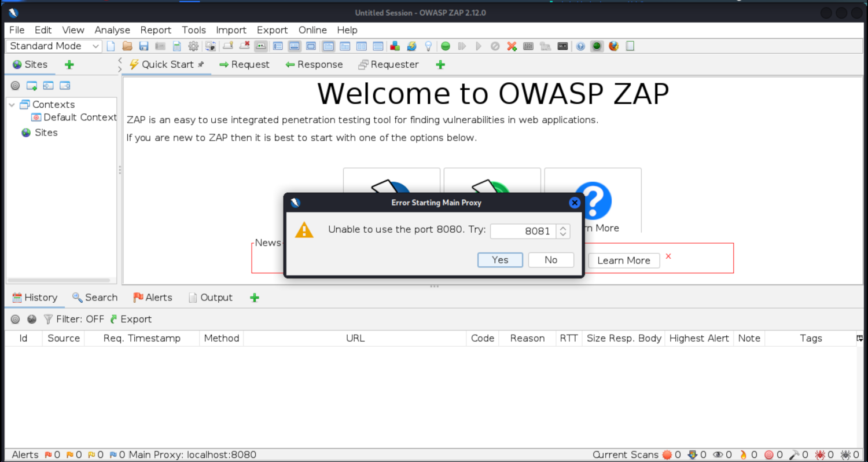
Task: Click the Export Context icon in Sites panel
Action: point(65,86)
